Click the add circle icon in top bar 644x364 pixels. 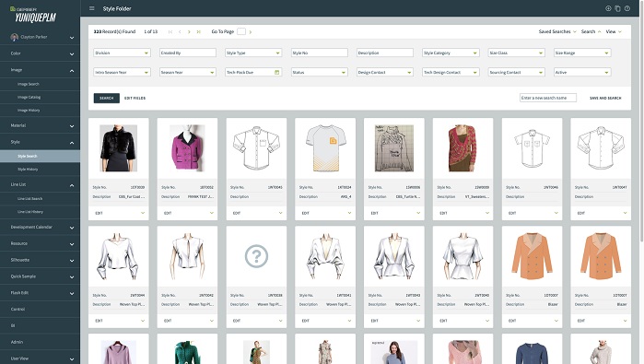click(608, 8)
